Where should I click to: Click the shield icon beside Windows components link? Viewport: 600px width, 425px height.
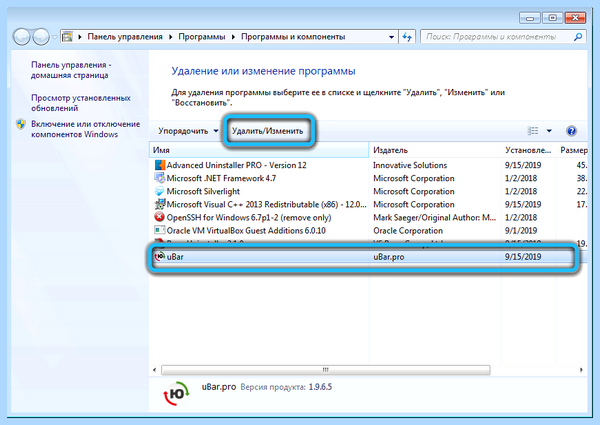[21, 124]
